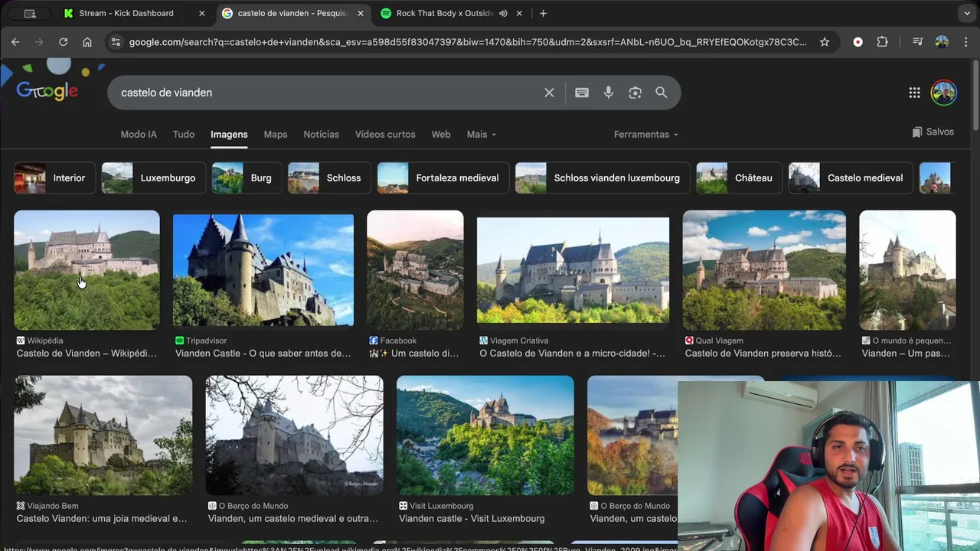Image resolution: width=980 pixels, height=551 pixels.
Task: Filter by the Castelo medieval chip
Action: (x=851, y=178)
